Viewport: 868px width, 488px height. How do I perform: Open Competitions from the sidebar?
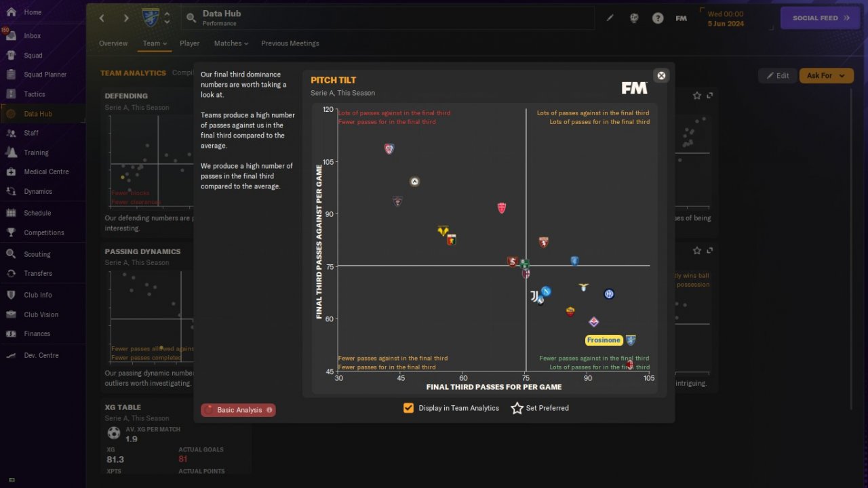tap(44, 232)
